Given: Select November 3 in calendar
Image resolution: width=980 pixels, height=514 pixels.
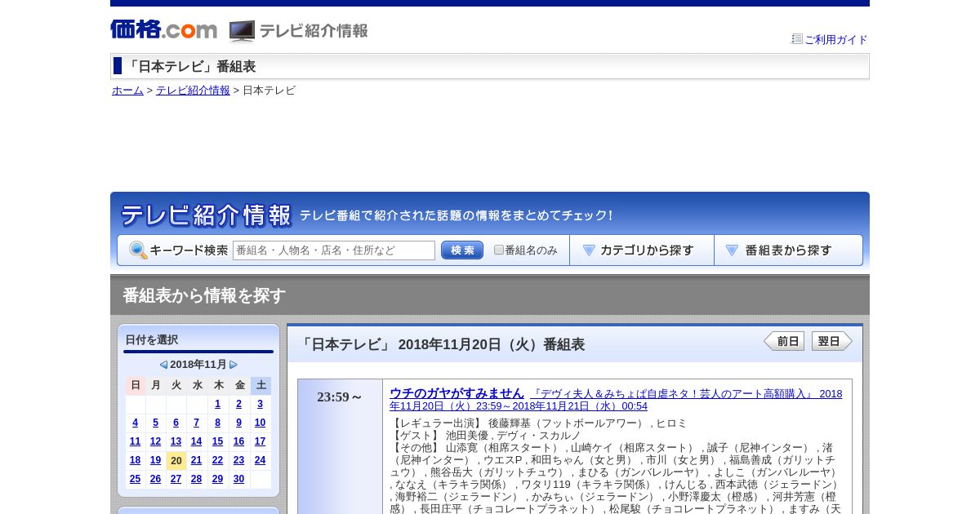Looking at the screenshot, I should click(261, 404).
